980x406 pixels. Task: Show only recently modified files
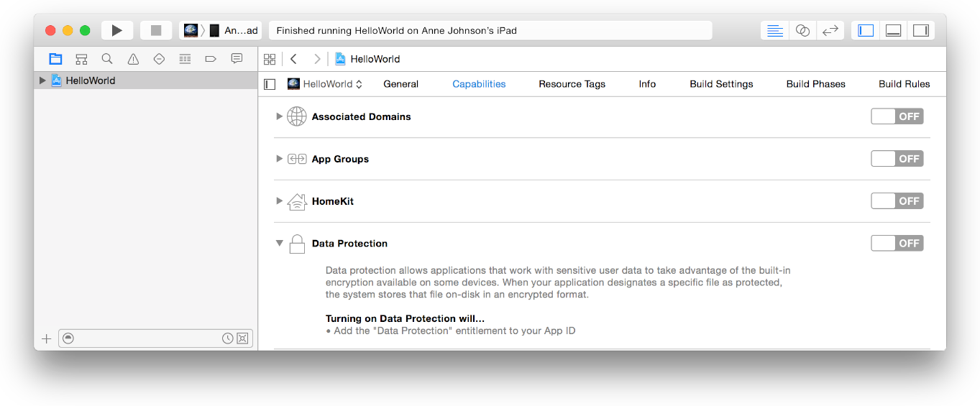[x=227, y=338]
